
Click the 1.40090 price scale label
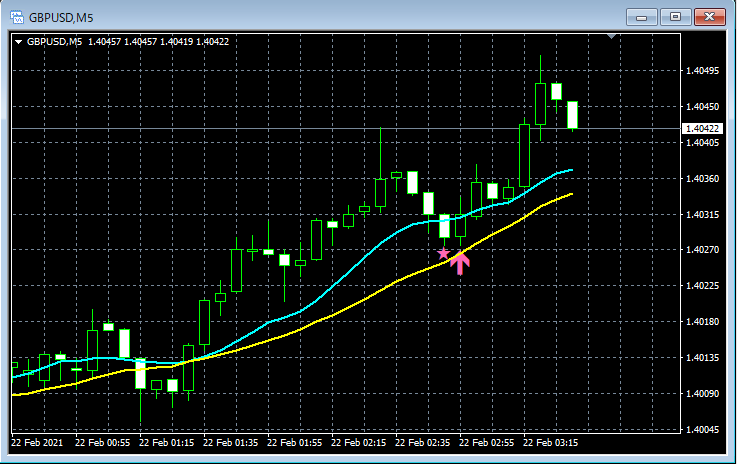tap(702, 394)
